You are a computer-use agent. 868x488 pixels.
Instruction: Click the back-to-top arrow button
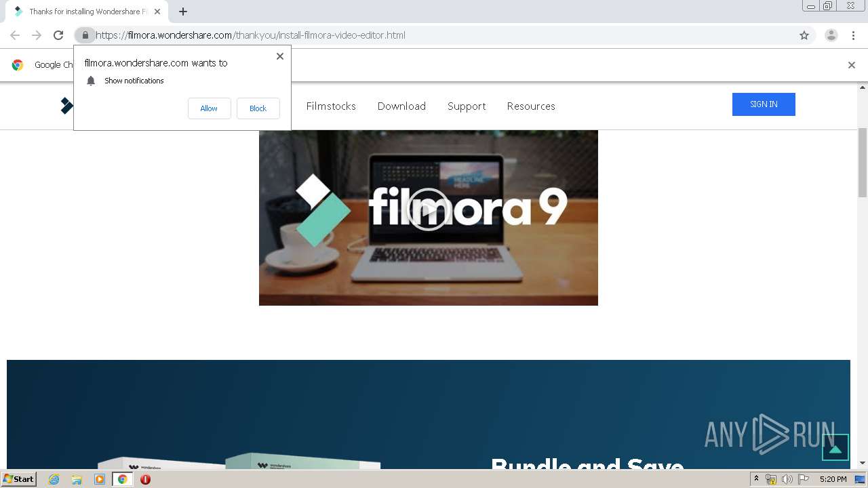(x=835, y=448)
